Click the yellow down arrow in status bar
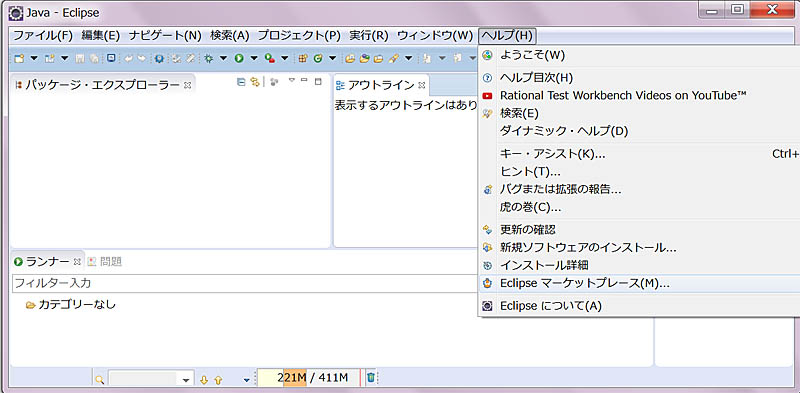The width and height of the screenshot is (800, 393). pyautogui.click(x=204, y=380)
